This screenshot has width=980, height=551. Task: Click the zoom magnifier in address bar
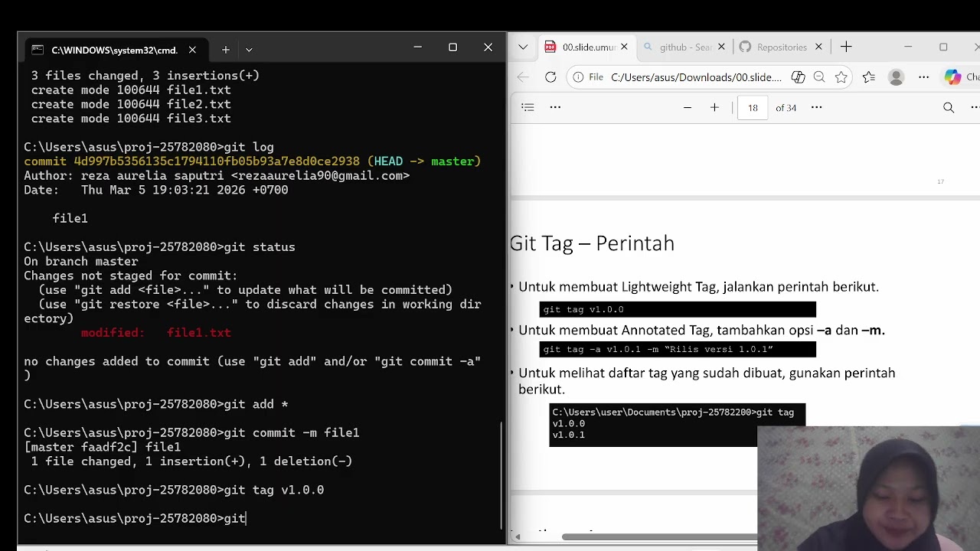tap(819, 77)
